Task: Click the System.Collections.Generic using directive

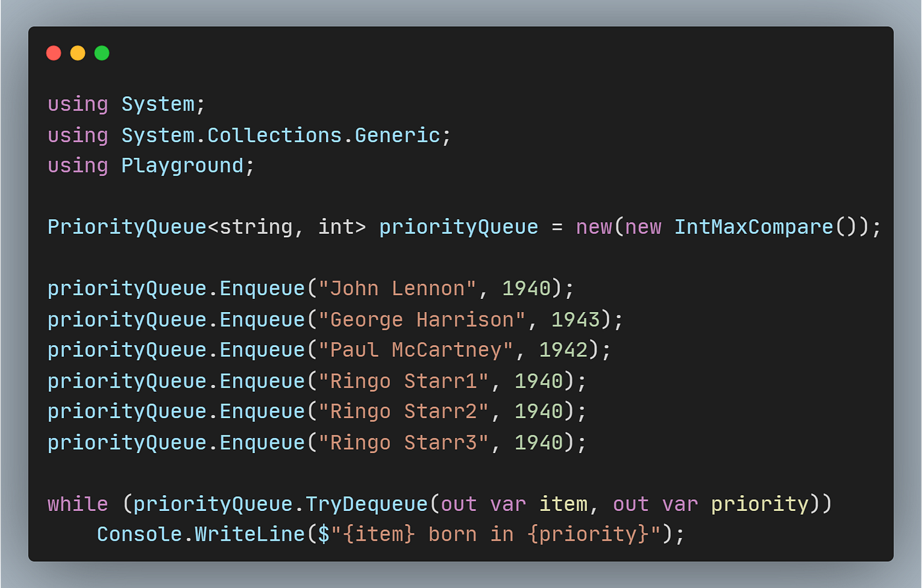Action: tap(249, 134)
